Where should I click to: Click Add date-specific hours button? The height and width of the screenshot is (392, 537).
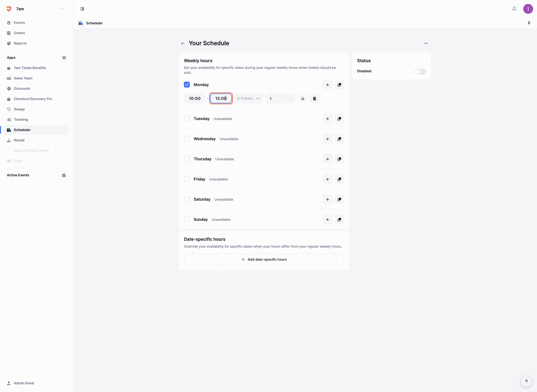(264, 259)
